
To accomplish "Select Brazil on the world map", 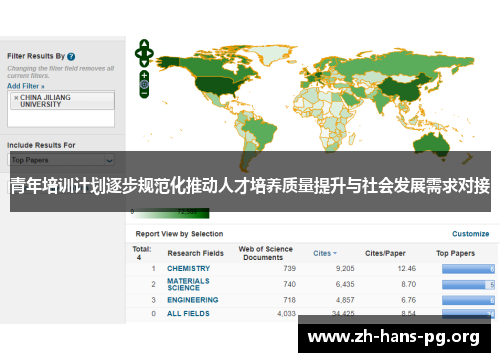I will tap(263, 130).
